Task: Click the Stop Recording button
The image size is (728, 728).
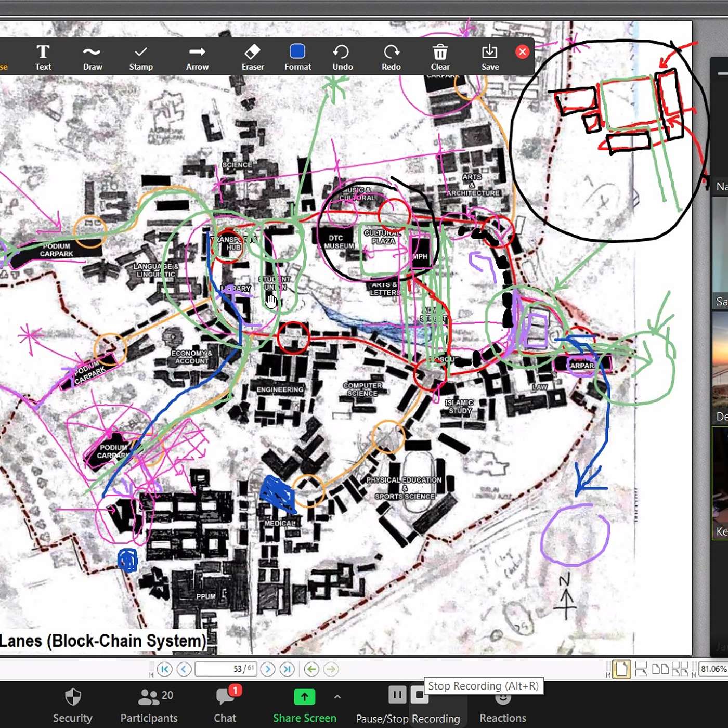Action: (419, 695)
